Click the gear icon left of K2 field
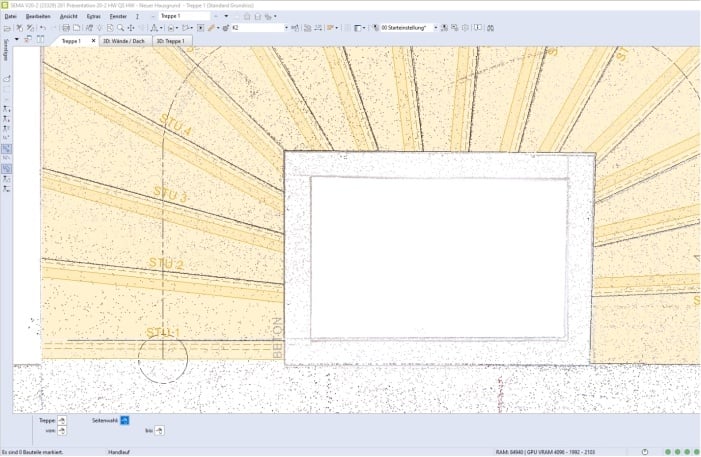701x457 pixels. (x=226, y=28)
